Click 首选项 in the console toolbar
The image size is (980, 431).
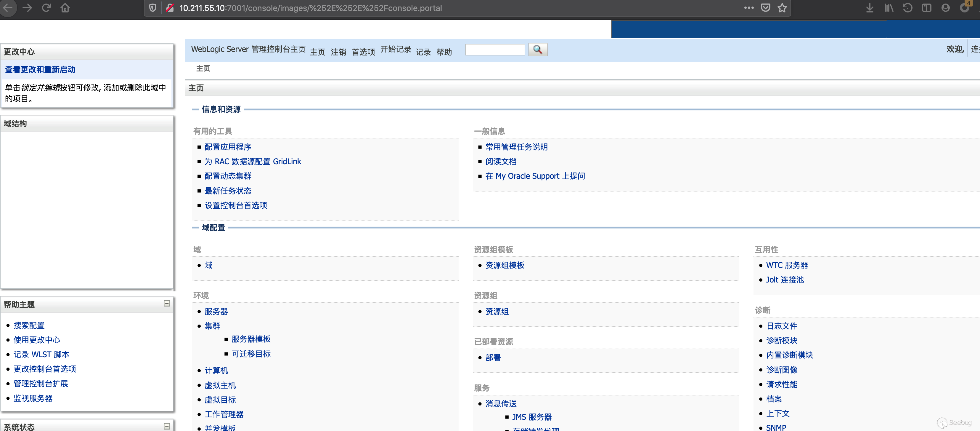363,52
